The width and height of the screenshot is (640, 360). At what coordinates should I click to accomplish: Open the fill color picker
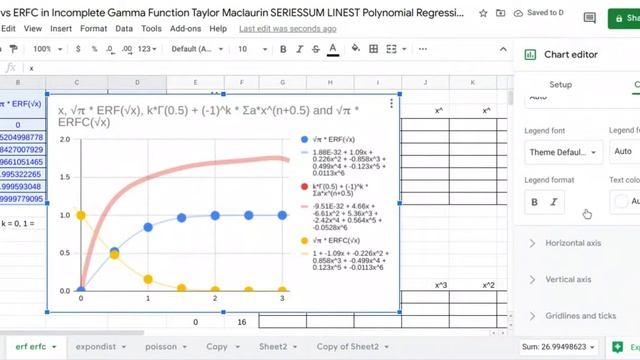(x=356, y=49)
